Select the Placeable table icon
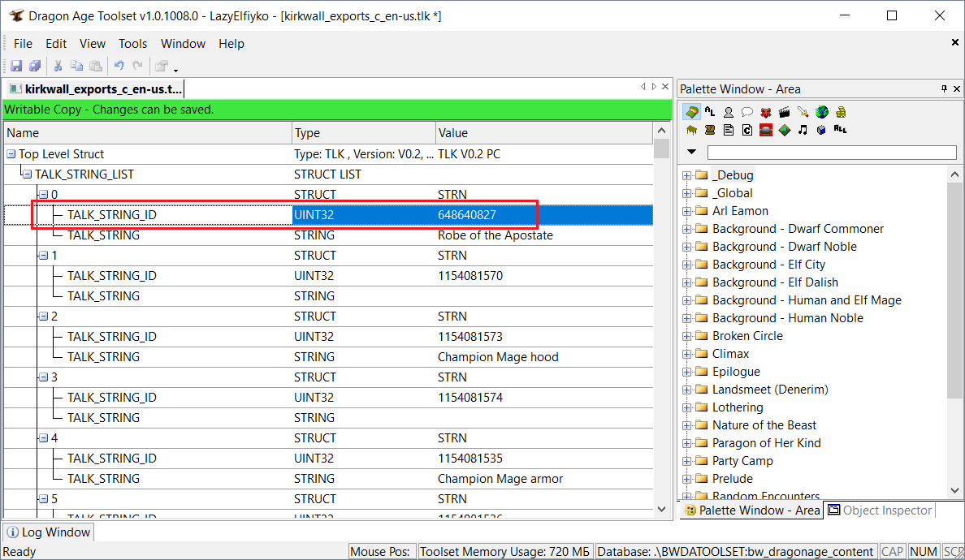Screen dimensions: 965x560 pyautogui.click(x=692, y=130)
